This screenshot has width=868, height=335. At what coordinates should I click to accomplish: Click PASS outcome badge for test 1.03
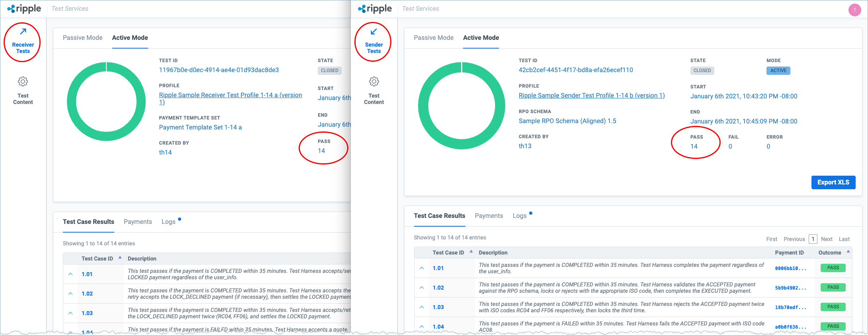(x=833, y=307)
